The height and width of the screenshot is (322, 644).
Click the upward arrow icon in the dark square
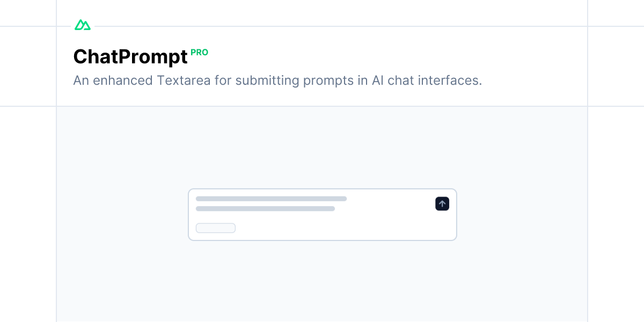[x=442, y=204]
